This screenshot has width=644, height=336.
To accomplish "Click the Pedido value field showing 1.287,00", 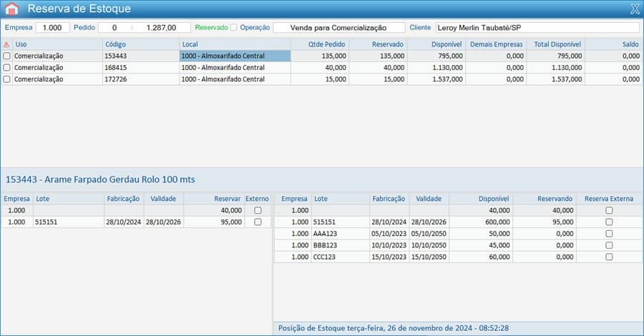I will pos(162,27).
